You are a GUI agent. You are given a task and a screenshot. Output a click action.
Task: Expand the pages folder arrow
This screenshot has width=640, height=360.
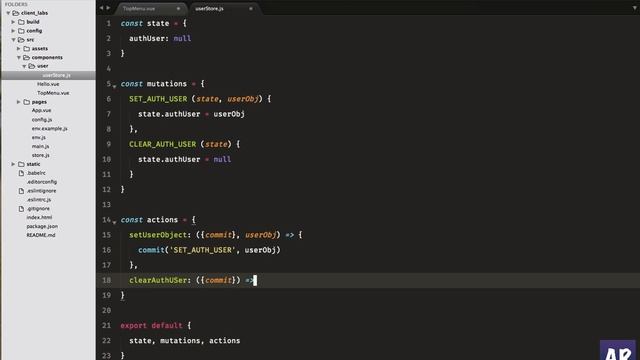click(19, 102)
